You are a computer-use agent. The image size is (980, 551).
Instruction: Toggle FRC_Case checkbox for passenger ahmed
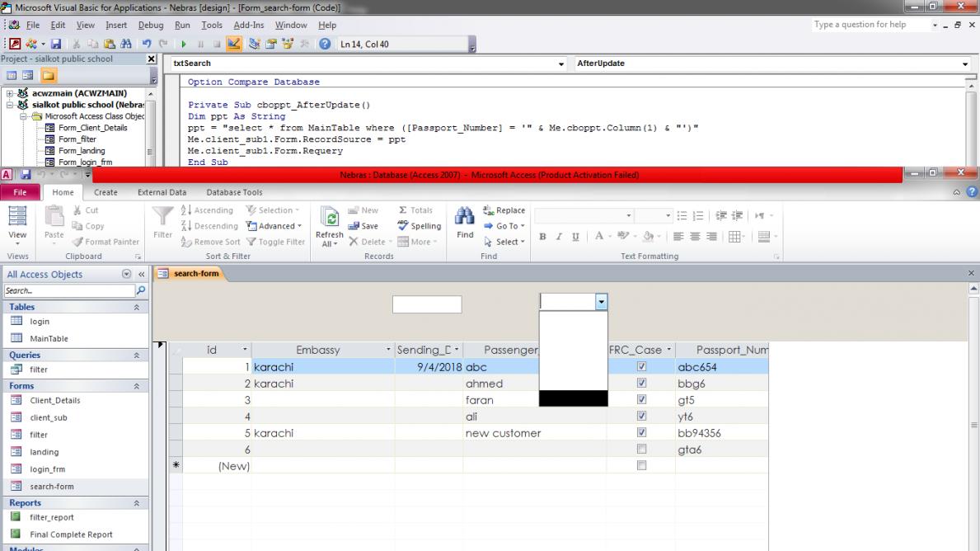[641, 383]
